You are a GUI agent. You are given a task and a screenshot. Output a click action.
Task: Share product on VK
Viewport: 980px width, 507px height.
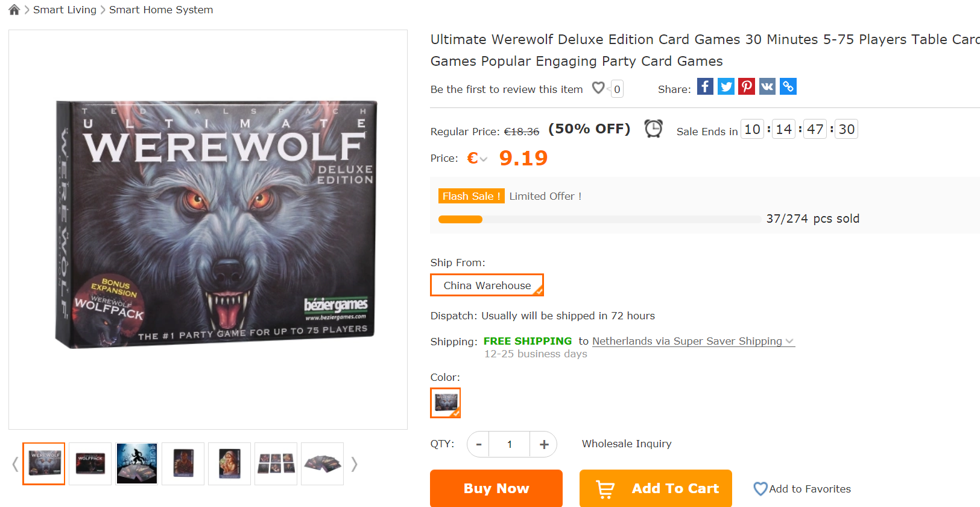click(x=767, y=87)
